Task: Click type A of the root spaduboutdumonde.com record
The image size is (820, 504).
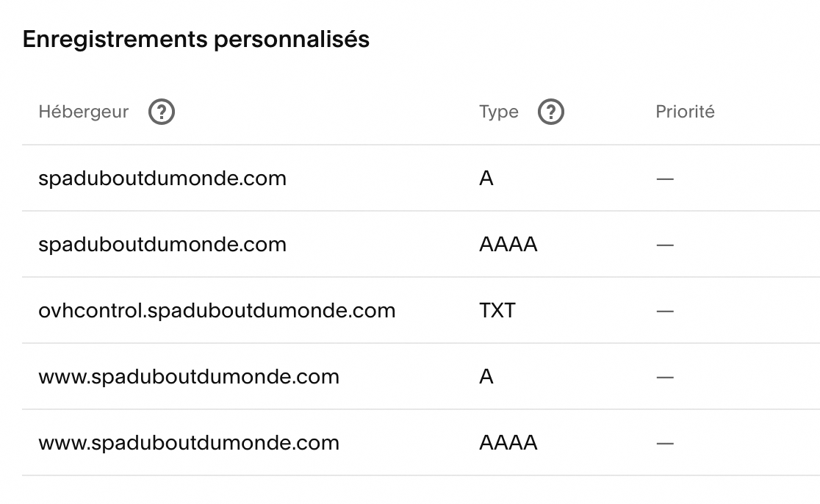Action: [x=486, y=179]
